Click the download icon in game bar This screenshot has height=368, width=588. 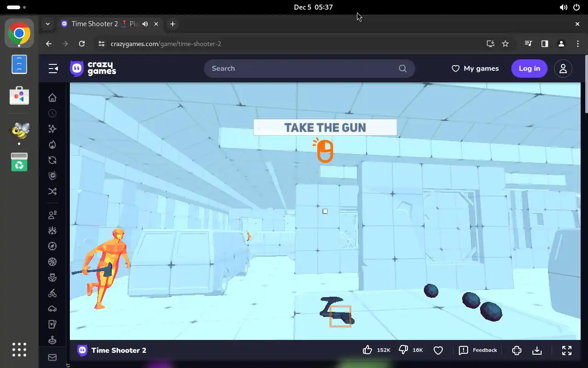click(x=537, y=351)
